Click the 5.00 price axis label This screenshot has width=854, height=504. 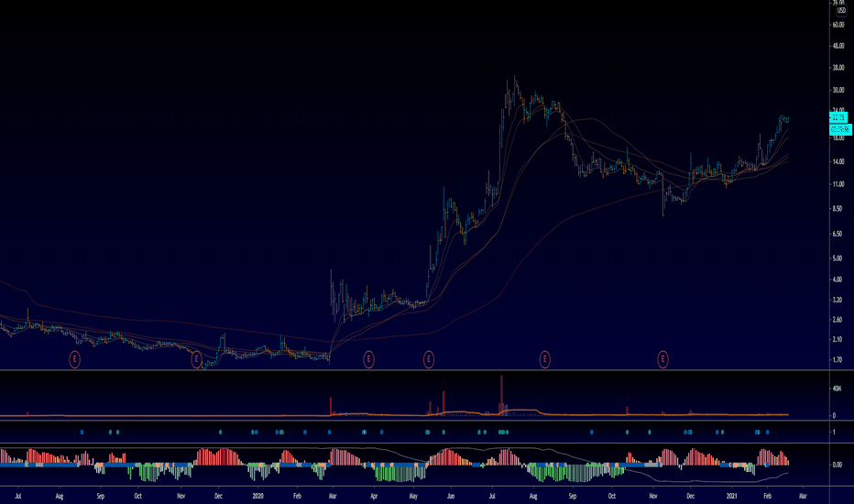838,258
